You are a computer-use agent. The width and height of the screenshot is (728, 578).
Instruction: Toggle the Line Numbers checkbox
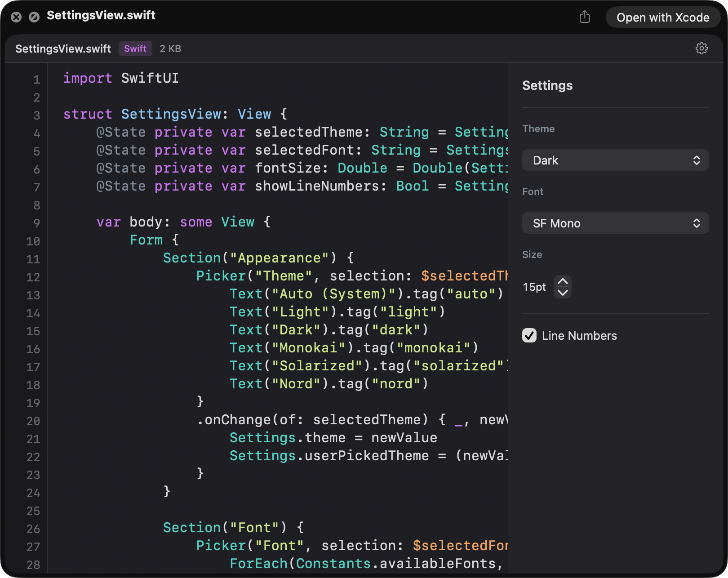coord(529,335)
